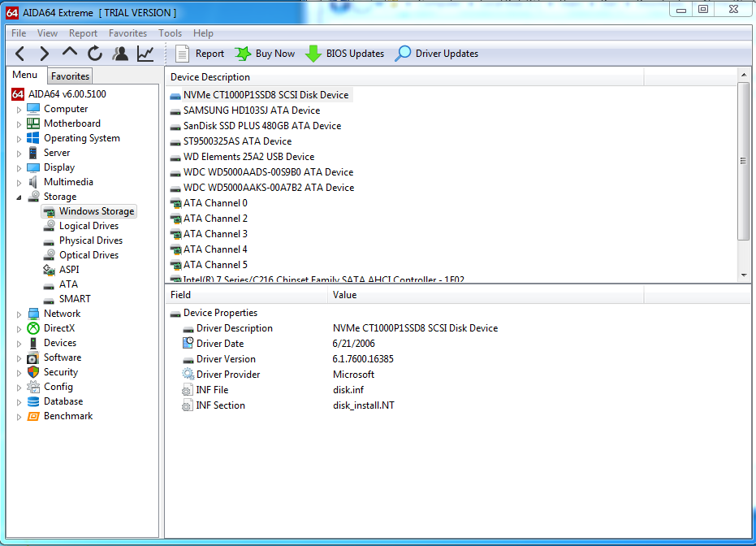
Task: Click the Security shield icon in the tree
Action: pos(33,372)
